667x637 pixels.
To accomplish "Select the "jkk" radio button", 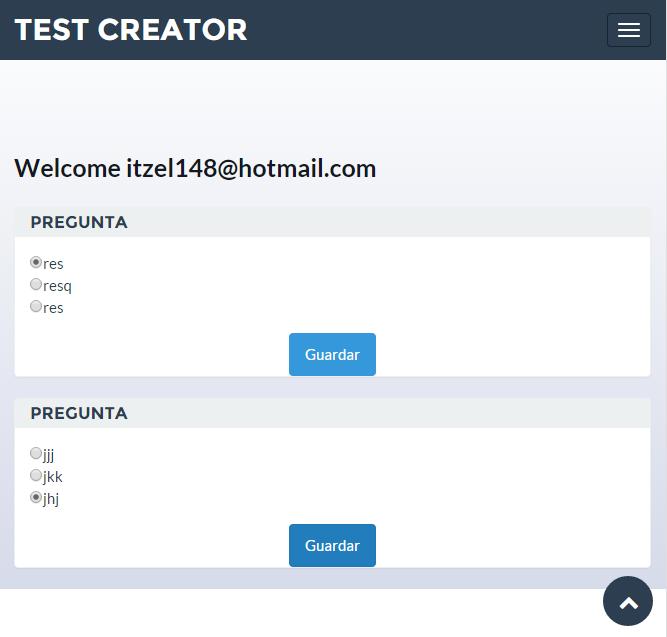I will coord(37,475).
